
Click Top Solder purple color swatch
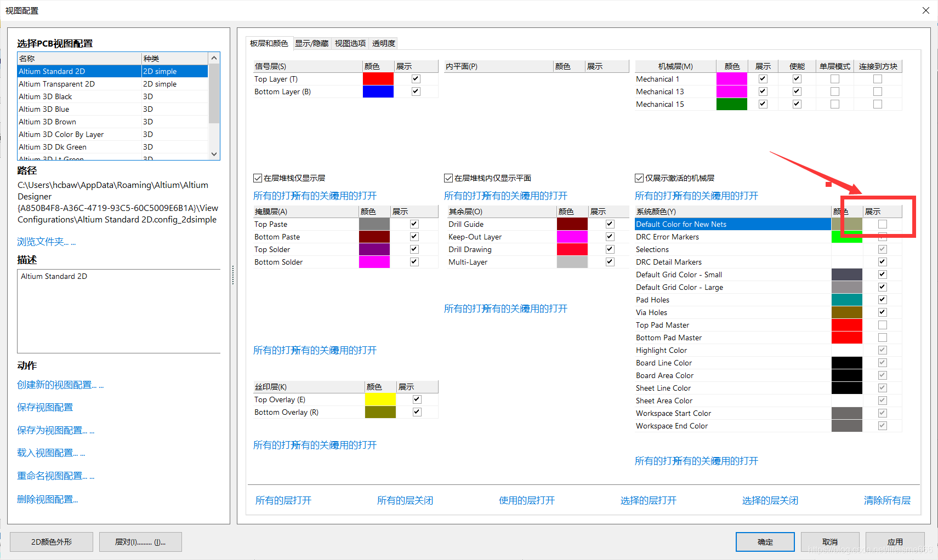(374, 249)
